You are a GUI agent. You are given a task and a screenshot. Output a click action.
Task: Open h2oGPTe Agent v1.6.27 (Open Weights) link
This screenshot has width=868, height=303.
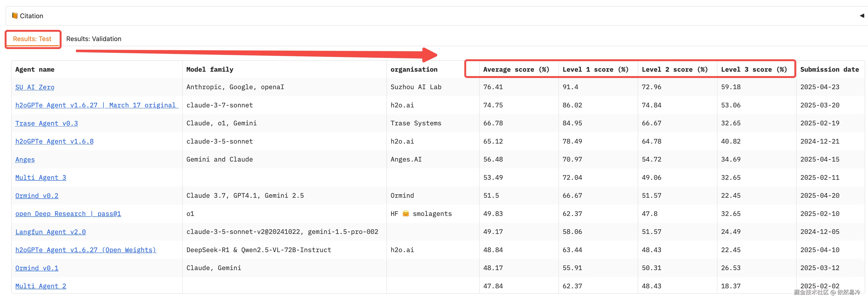86,250
